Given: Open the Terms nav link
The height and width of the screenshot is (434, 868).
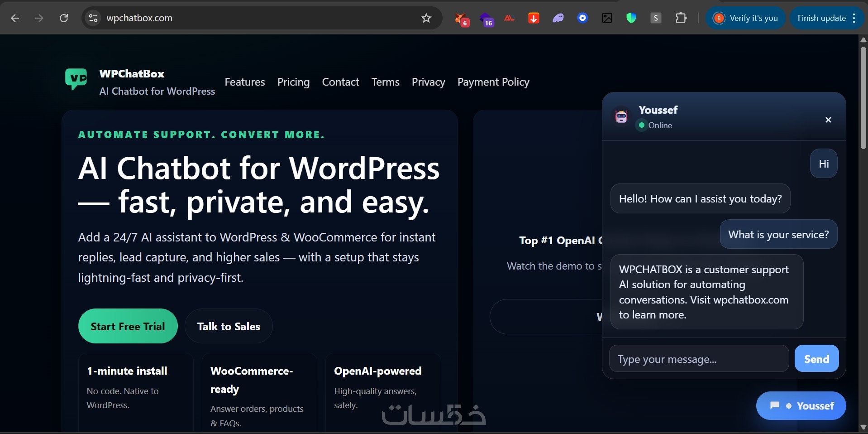Looking at the screenshot, I should tap(386, 82).
